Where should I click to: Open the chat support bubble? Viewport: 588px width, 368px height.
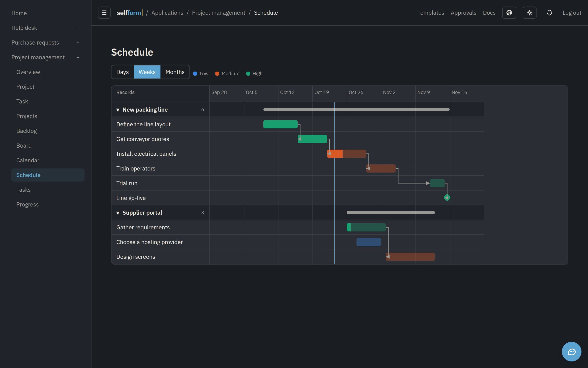(571, 352)
